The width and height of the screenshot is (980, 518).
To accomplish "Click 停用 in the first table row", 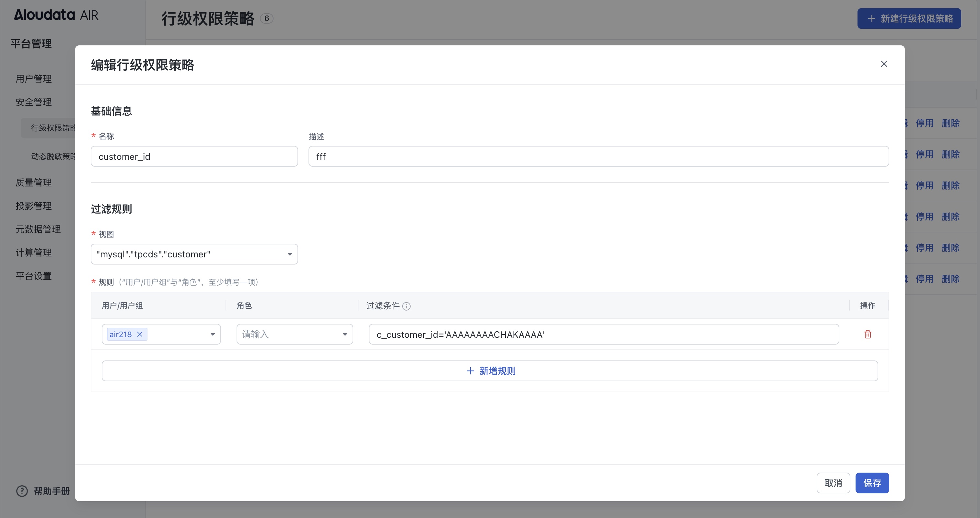I will (x=925, y=123).
